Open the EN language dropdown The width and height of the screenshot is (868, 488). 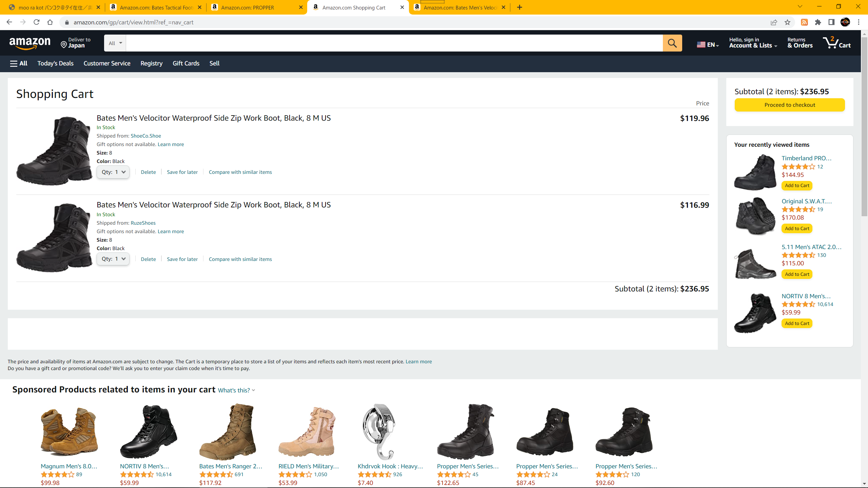[708, 44]
